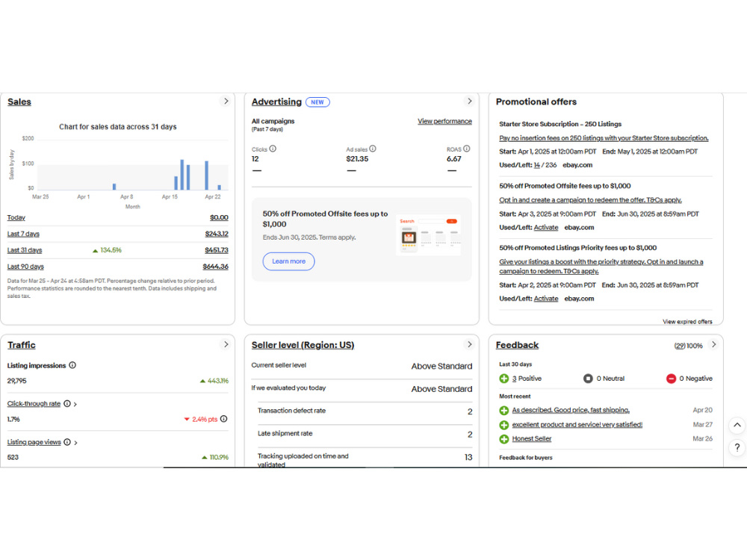Image resolution: width=747 pixels, height=560 pixels.
Task: Open the Advertising heading link
Action: click(x=276, y=102)
